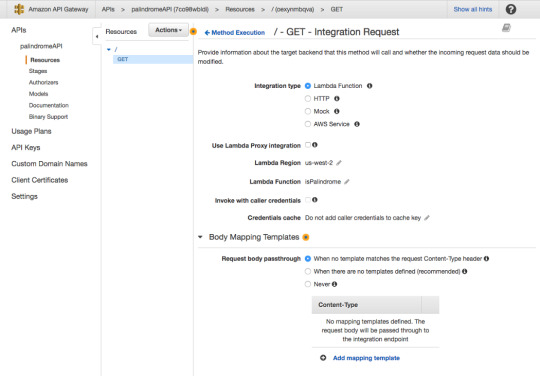
Task: Edit Credentials cache setting pencil icon
Action: [x=427, y=218]
